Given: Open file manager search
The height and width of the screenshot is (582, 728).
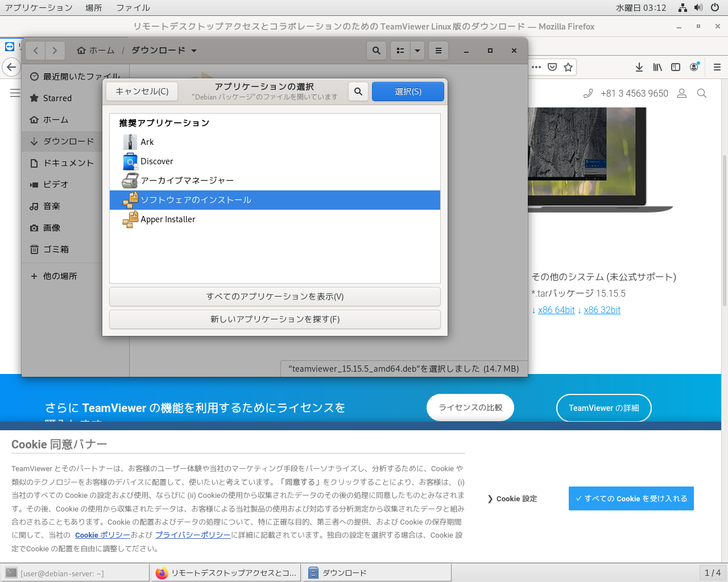Looking at the screenshot, I should (x=377, y=51).
